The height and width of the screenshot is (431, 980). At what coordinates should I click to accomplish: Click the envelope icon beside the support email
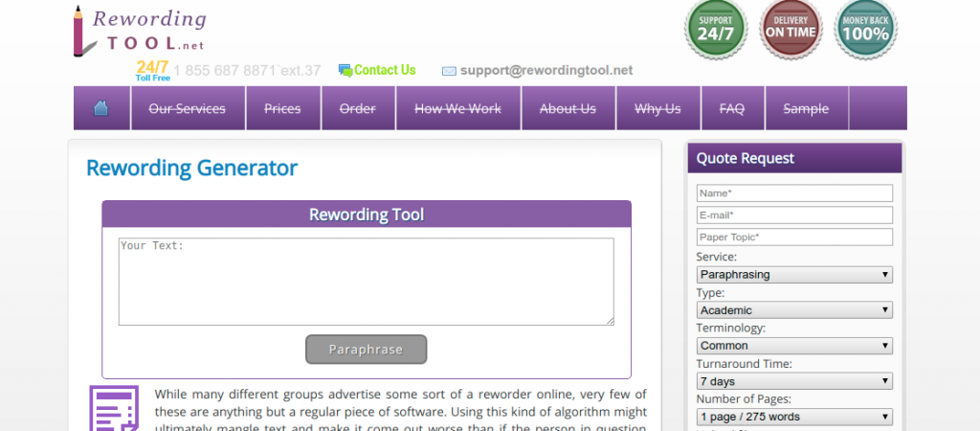[x=449, y=71]
